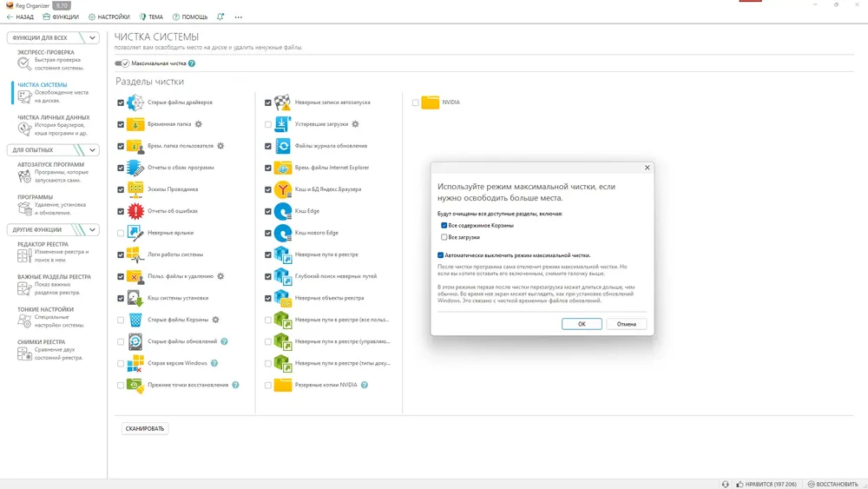Click the help icon next to Резервные копии NVIDIA
868x489 pixels.
(365, 385)
